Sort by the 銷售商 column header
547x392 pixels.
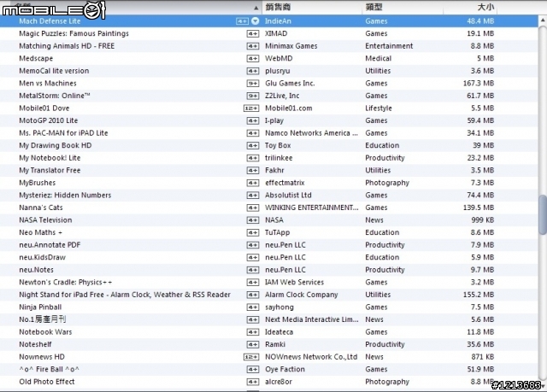click(278, 7)
